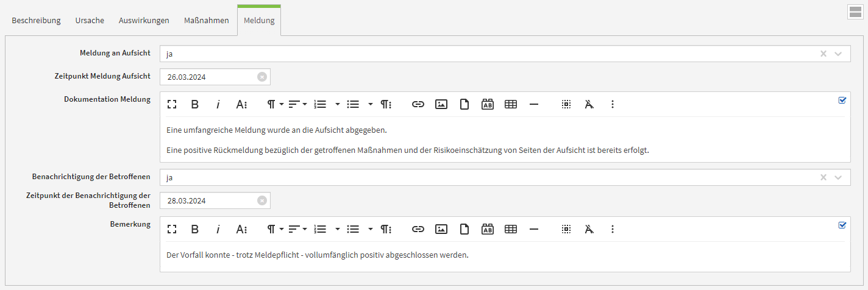868x290 pixels.
Task: Insert file in Bemerkung editor toolbar
Action: click(464, 229)
